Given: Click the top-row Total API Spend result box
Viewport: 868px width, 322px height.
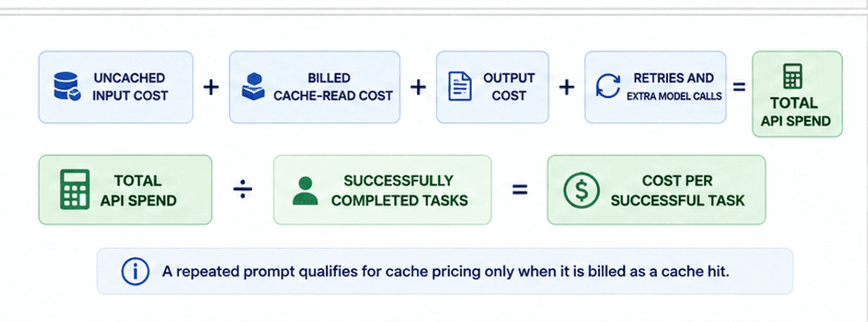Looking at the screenshot, I should pyautogui.click(x=797, y=94).
